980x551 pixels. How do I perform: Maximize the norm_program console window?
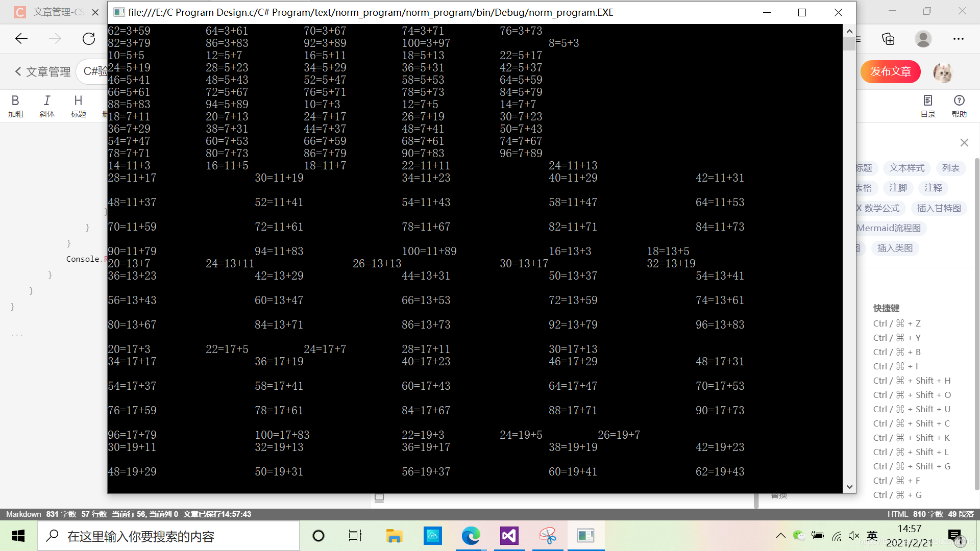802,12
